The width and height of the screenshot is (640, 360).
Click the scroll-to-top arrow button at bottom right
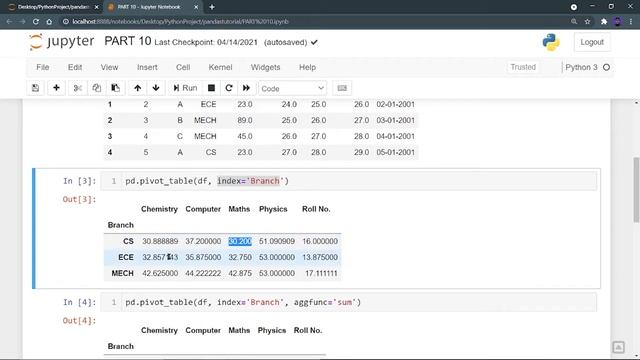point(618,347)
